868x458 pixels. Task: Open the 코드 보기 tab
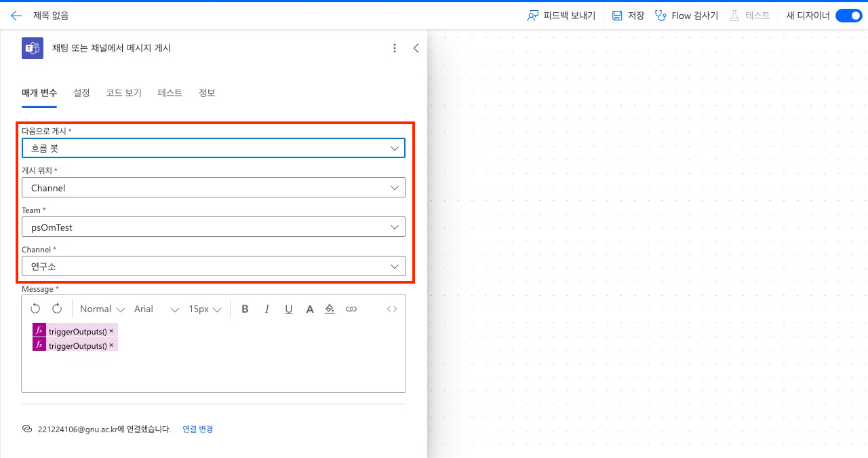click(123, 93)
